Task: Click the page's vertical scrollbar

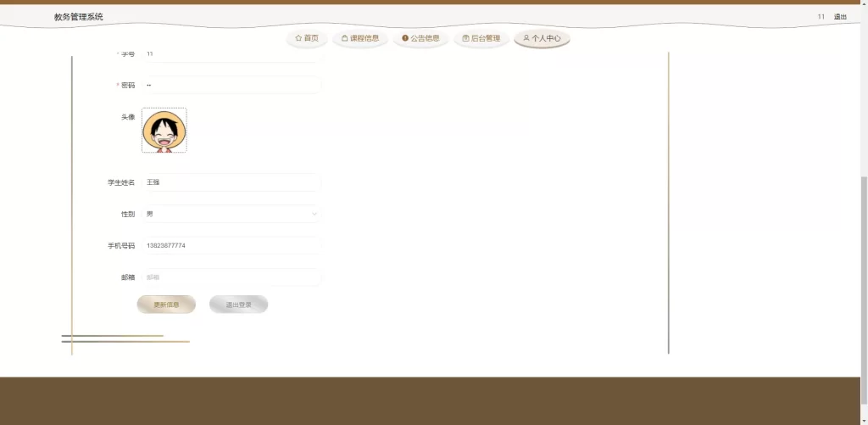Action: tap(864, 254)
